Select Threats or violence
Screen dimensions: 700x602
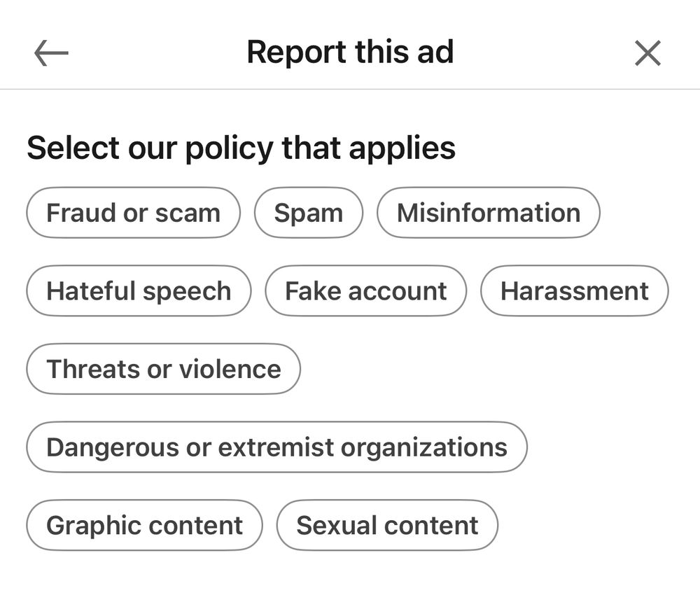pos(162,369)
